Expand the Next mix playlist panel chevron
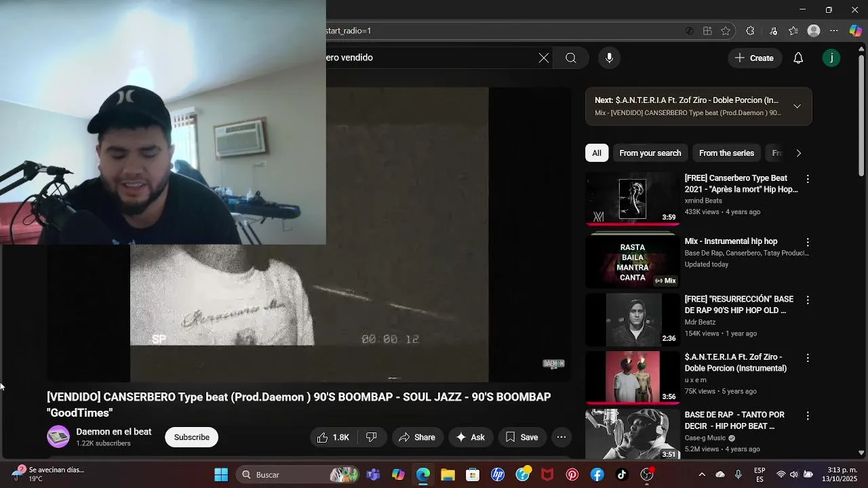The image size is (868, 488). click(797, 106)
